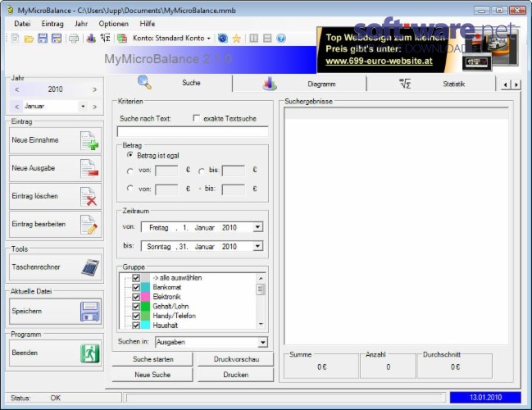Viewport: 532px width, 410px height.
Task: Go to next year arrow
Action: [94, 89]
